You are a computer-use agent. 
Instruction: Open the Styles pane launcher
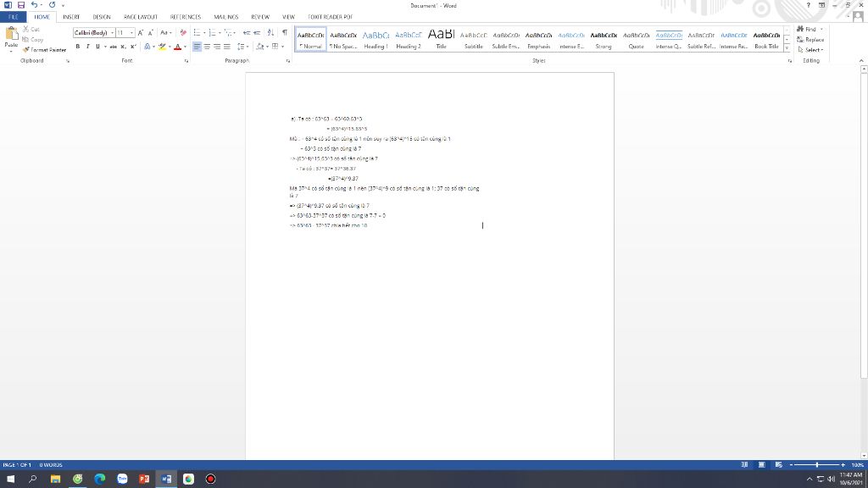tap(790, 61)
